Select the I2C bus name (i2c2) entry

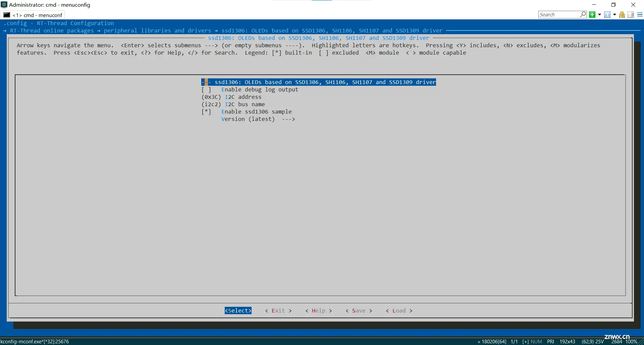point(233,104)
